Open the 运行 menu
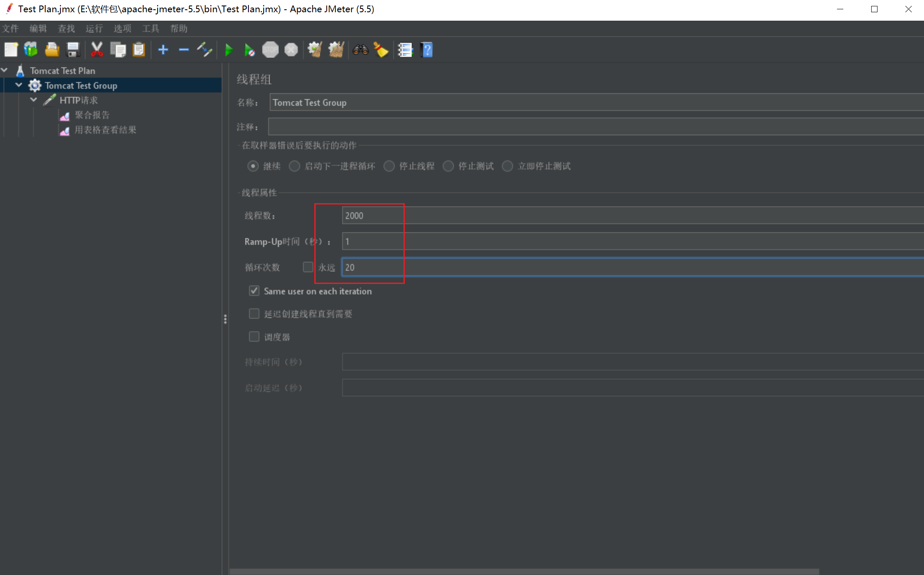Screen dimensions: 924x575 94,28
